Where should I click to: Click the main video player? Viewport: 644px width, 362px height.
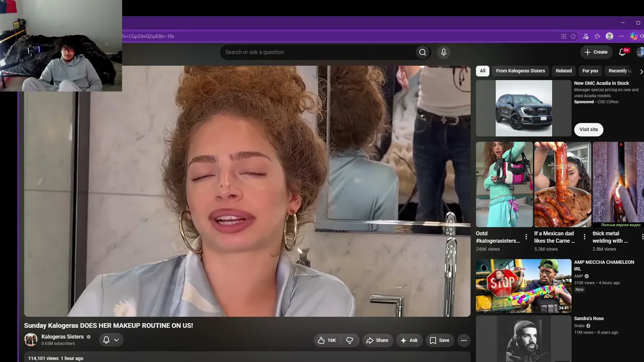(247, 191)
